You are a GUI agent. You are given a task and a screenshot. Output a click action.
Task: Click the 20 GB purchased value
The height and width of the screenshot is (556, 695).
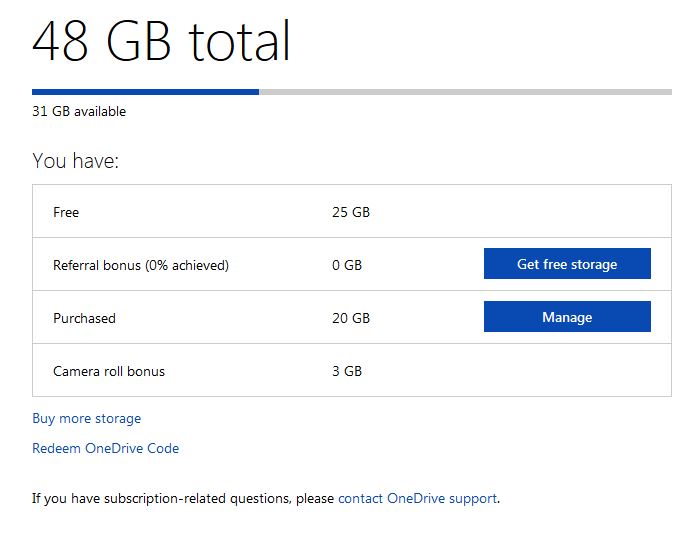351,318
